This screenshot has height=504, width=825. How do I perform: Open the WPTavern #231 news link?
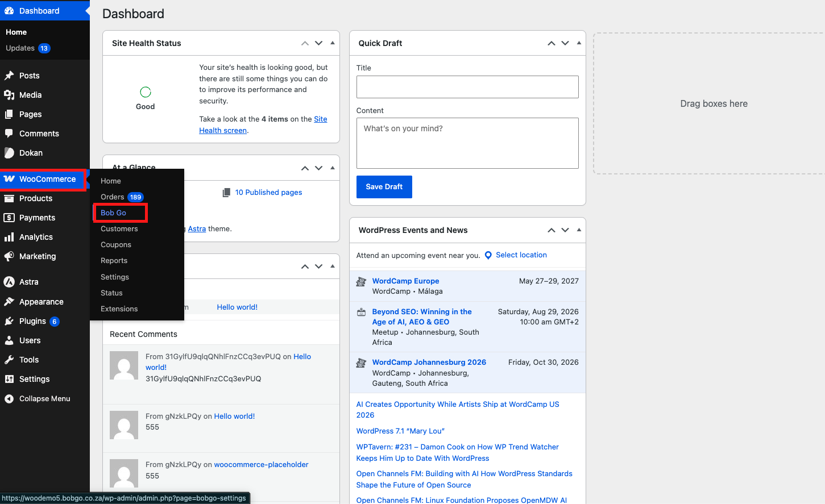coord(458,453)
